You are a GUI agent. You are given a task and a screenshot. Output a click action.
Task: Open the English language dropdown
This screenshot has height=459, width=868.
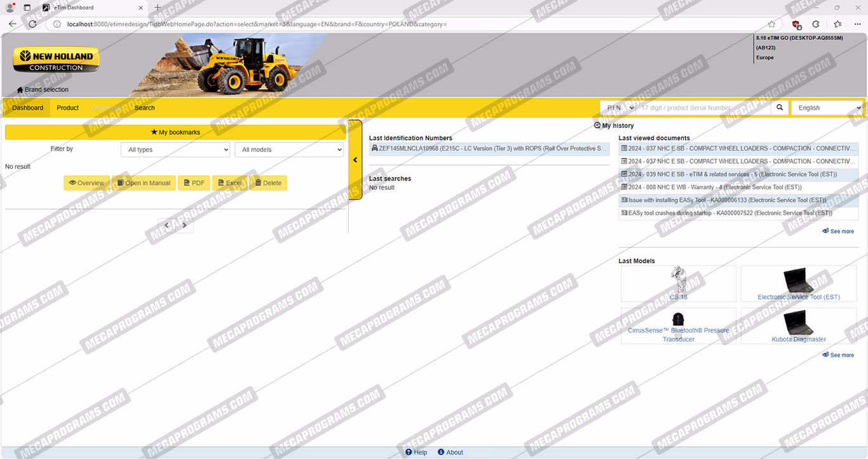point(827,108)
